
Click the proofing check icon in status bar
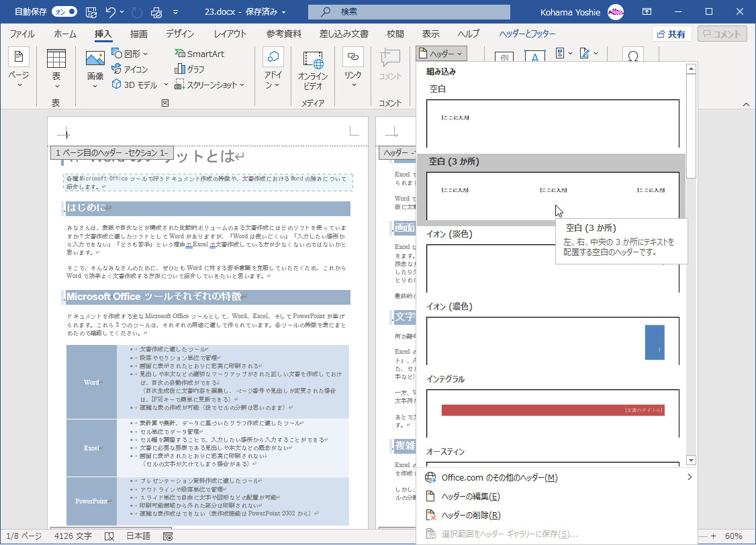click(109, 536)
